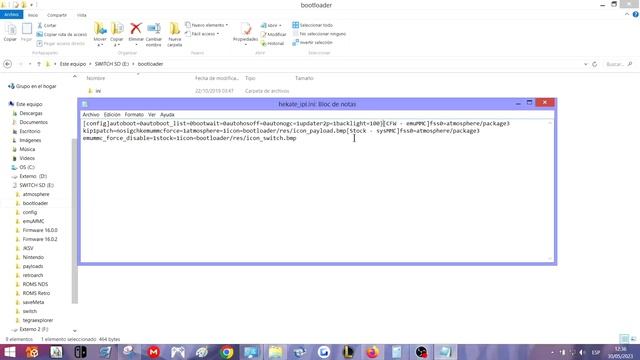Click the volume speaker tray icon

pos(582,352)
